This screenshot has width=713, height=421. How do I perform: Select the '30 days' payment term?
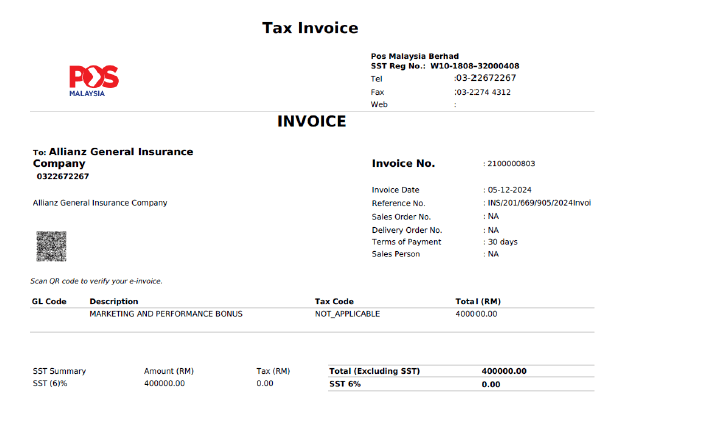point(502,242)
